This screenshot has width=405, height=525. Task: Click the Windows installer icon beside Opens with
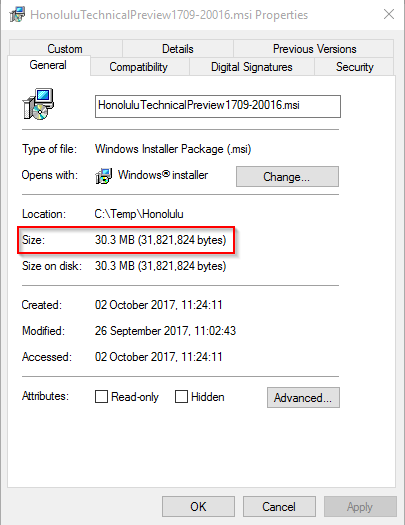pyautogui.click(x=103, y=176)
